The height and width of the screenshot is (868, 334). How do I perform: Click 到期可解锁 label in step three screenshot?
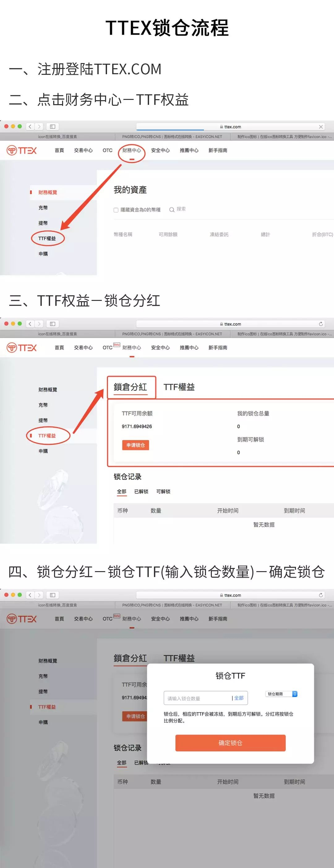click(251, 440)
